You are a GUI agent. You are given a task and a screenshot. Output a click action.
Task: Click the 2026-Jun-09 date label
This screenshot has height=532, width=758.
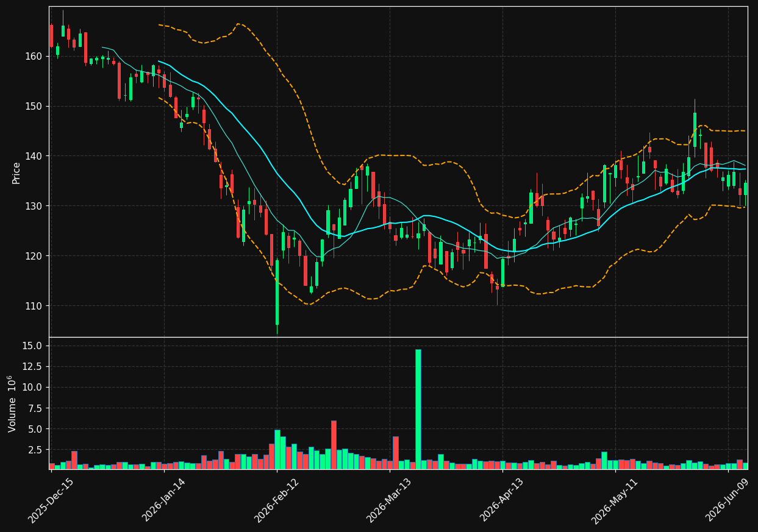pyautogui.click(x=728, y=500)
